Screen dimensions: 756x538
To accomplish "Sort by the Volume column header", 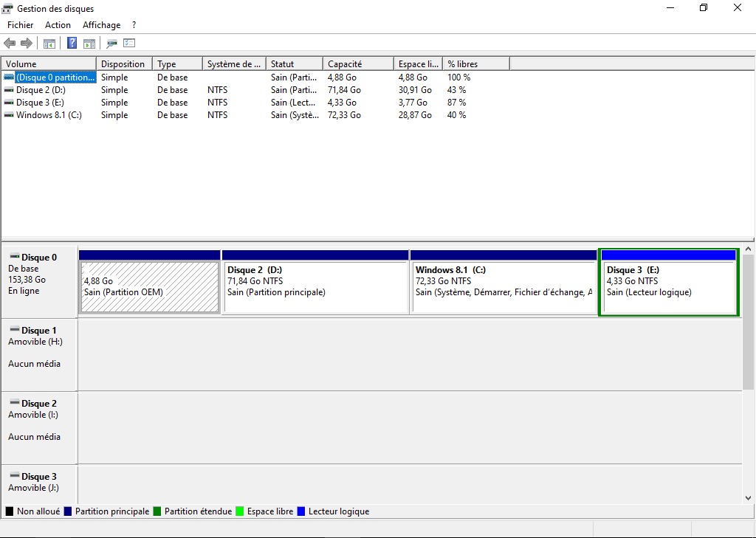I will [49, 63].
